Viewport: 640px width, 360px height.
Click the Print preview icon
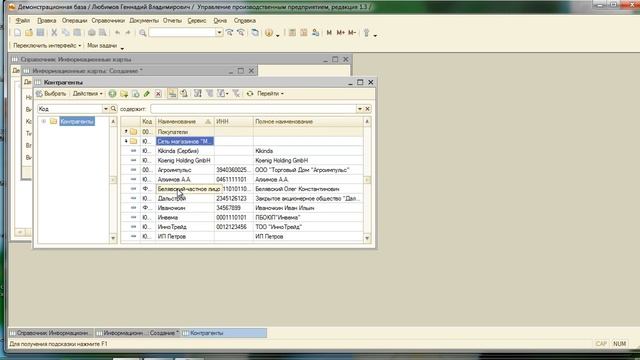coord(103,33)
